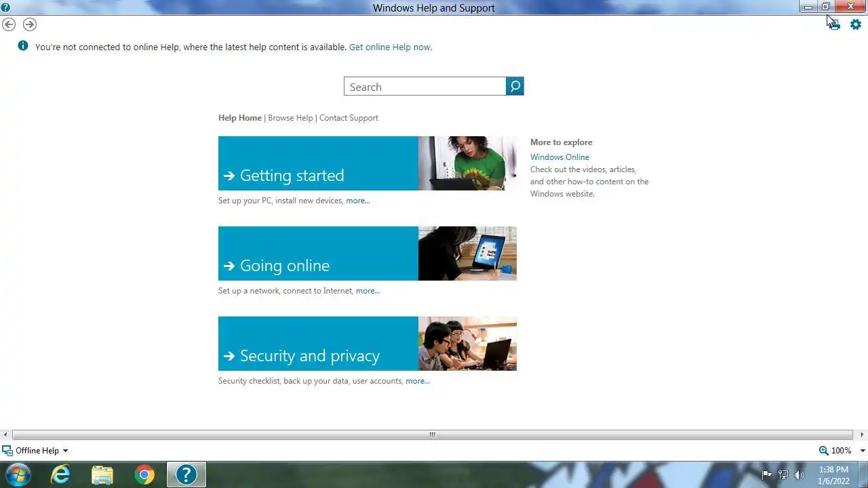
Task: Open Action Center flag in system tray
Action: [x=767, y=474]
